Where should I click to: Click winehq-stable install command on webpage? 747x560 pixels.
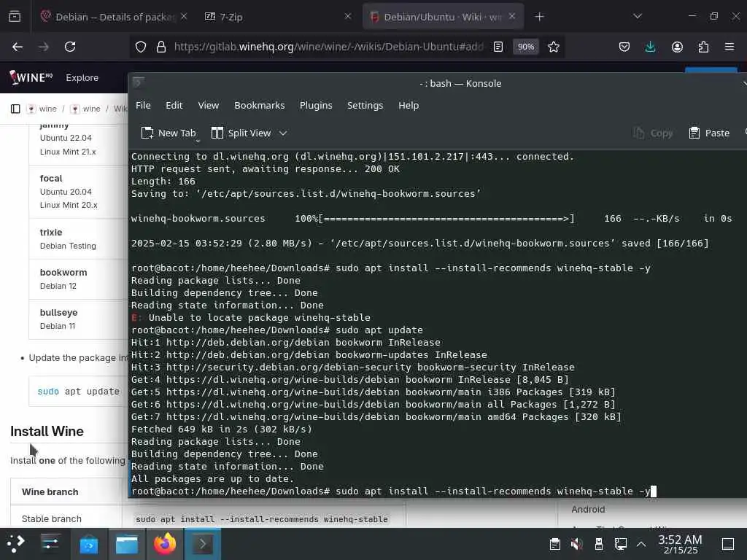[262, 519]
